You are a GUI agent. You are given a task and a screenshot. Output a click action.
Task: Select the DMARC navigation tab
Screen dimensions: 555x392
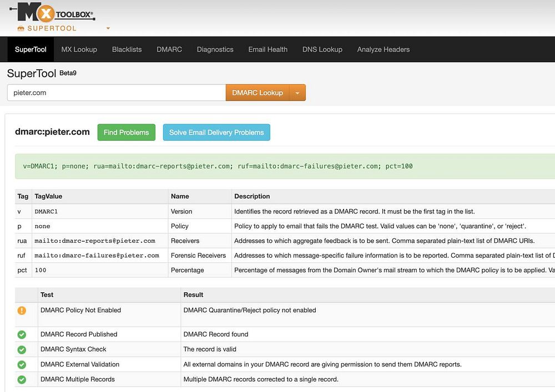[x=169, y=49]
